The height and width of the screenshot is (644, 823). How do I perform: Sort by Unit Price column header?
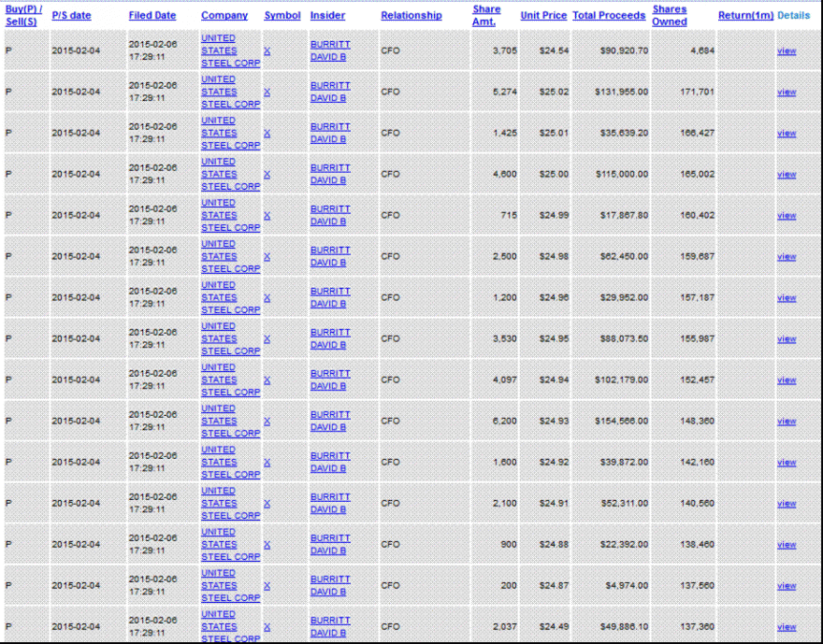[543, 16]
